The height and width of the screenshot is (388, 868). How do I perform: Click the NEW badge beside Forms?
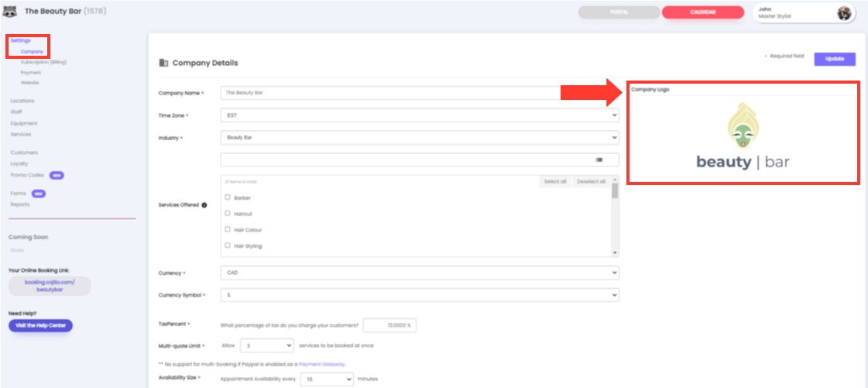point(38,194)
